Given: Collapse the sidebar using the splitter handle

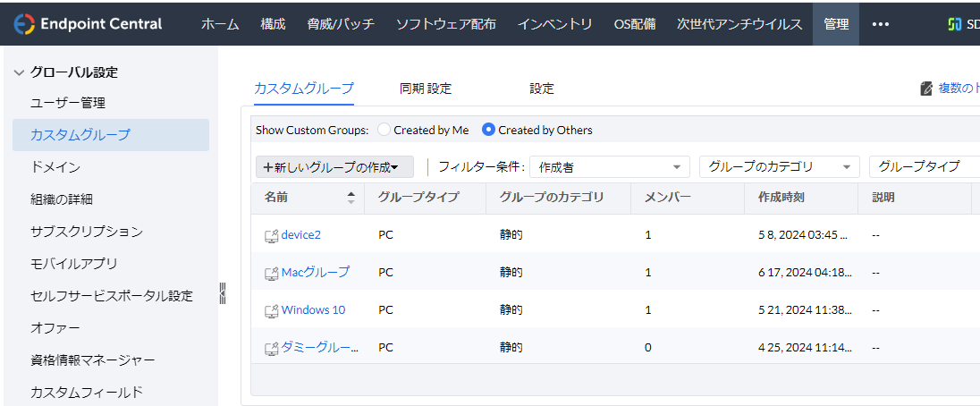Looking at the screenshot, I should [x=223, y=293].
